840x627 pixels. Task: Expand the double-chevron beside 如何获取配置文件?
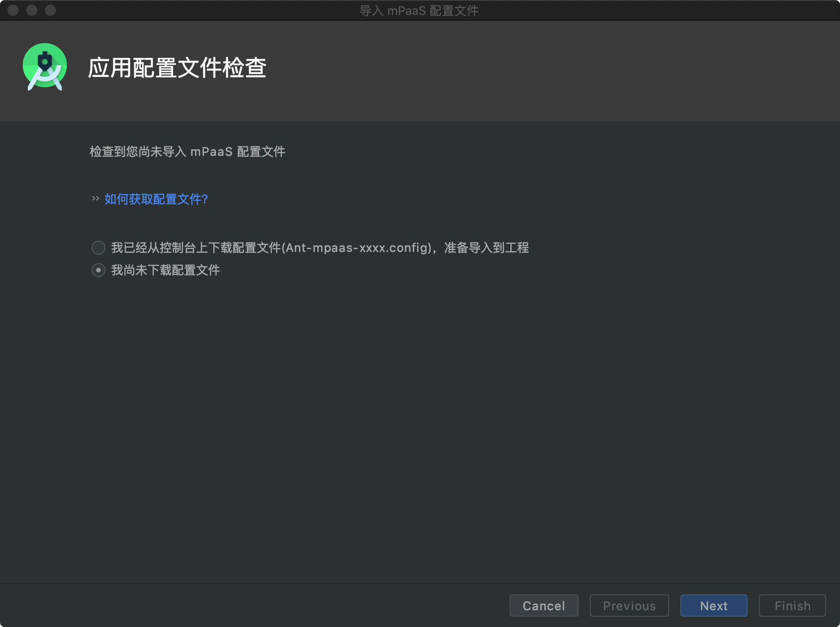[x=96, y=199]
